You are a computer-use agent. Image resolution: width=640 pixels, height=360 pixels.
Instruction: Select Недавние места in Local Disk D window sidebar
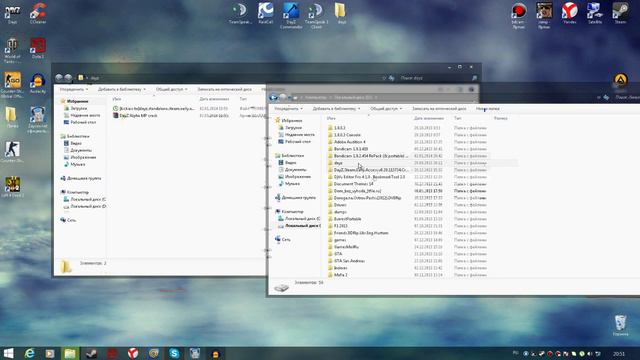pyautogui.click(x=296, y=134)
